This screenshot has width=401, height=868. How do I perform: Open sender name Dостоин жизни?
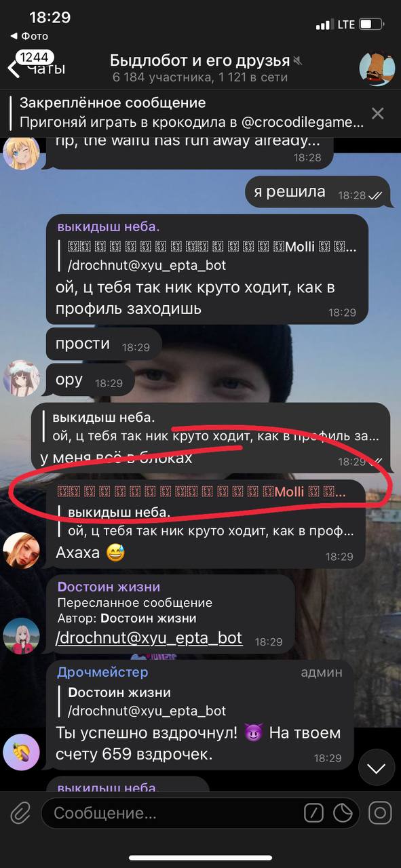click(x=109, y=587)
